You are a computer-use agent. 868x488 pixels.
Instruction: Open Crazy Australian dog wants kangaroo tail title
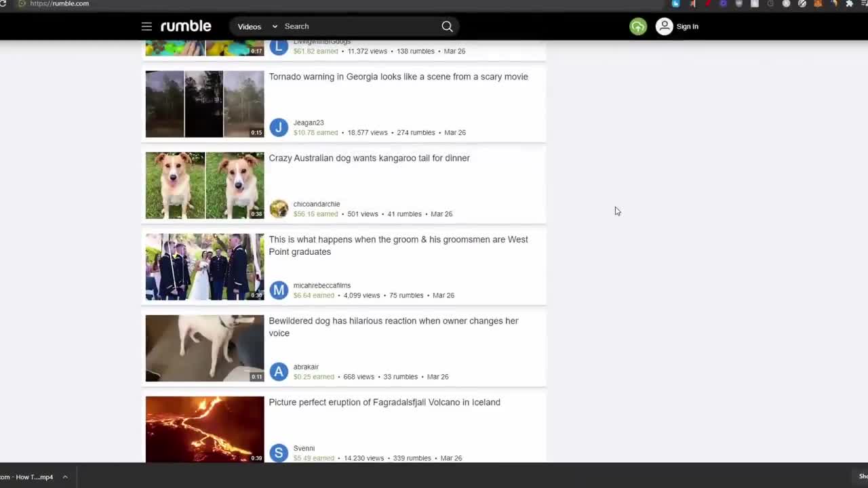[369, 158]
